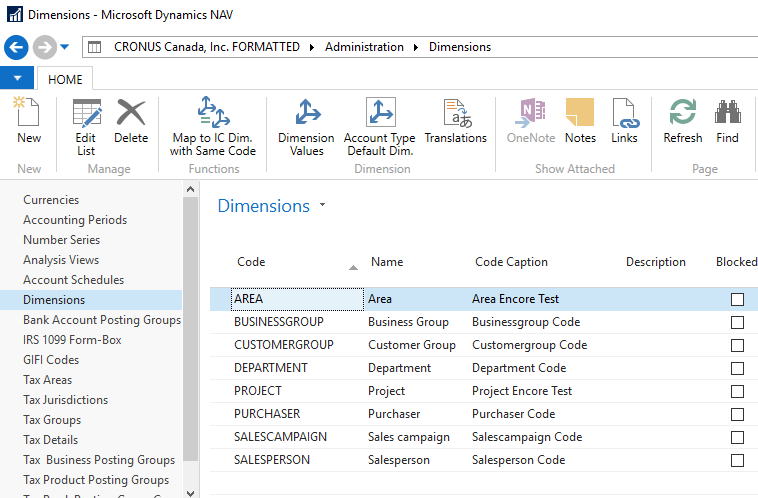Viewport: 758px width, 498px height.
Task: Toggle Blocked checkbox for CUSTOMERGROUP
Action: pos(737,345)
